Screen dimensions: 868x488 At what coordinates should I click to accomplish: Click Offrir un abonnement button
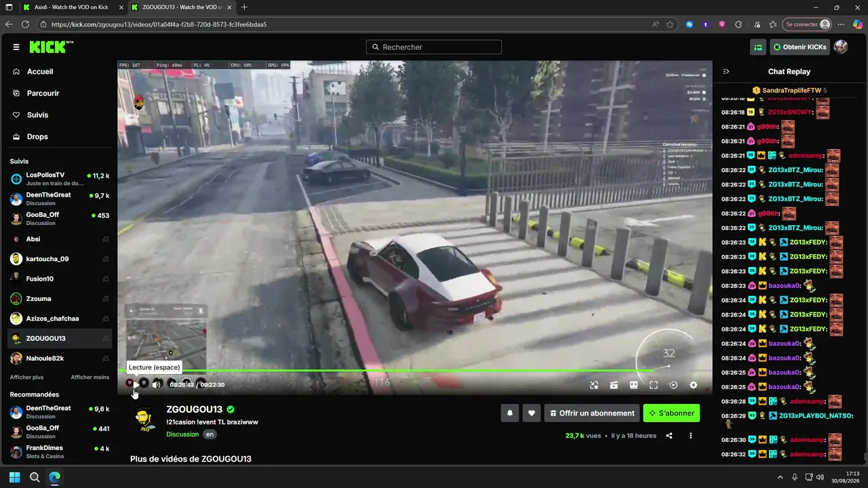pos(593,413)
